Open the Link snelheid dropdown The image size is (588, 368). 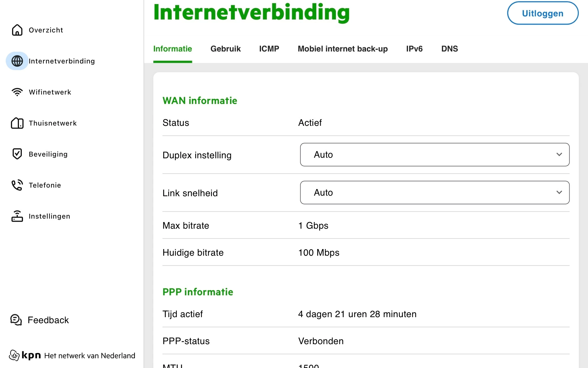coord(434,192)
